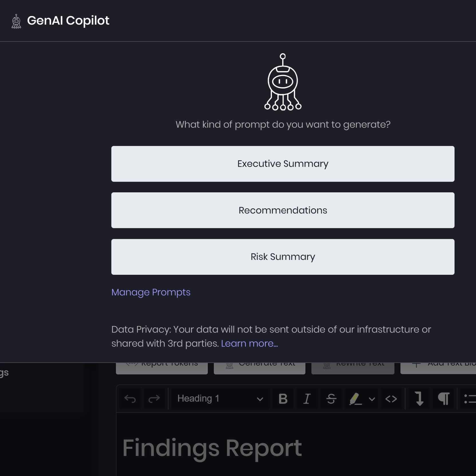Click the Report Tokens button behind the dialog
The height and width of the screenshot is (476, 476).
coord(162,368)
